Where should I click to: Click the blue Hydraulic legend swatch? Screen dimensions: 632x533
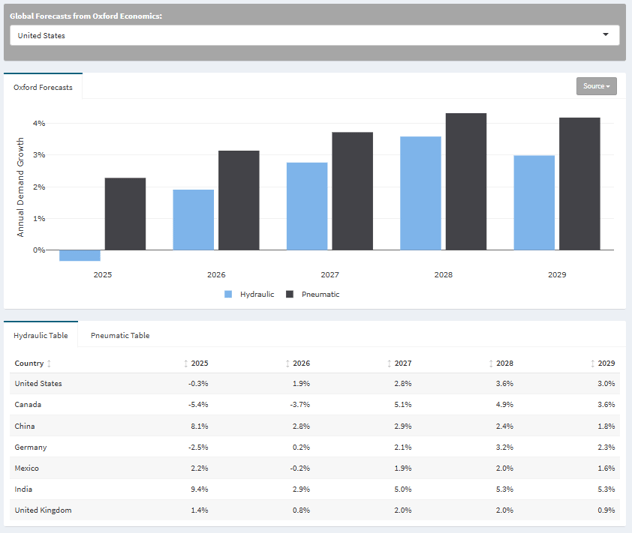click(x=228, y=294)
